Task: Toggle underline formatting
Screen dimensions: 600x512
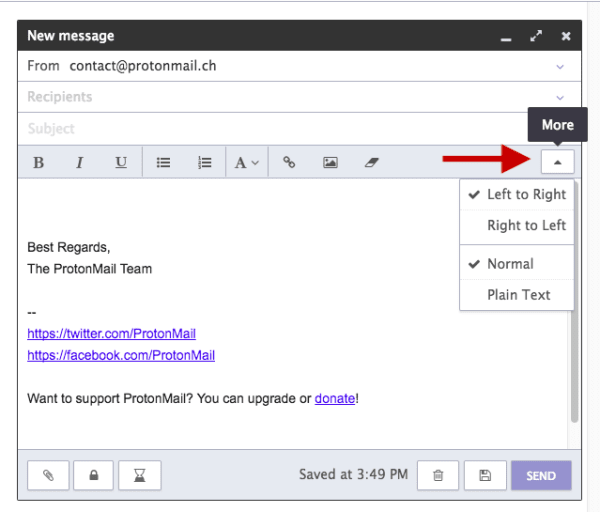Action: click(x=121, y=163)
